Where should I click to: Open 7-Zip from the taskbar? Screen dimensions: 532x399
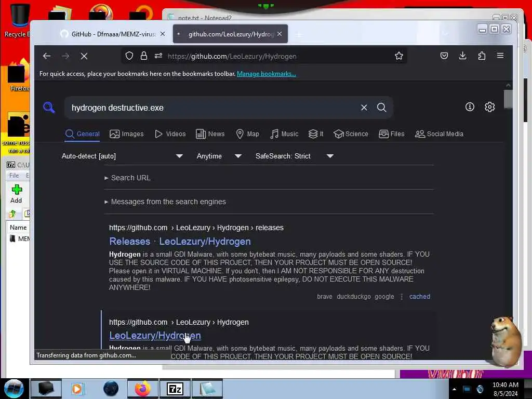tap(175, 389)
